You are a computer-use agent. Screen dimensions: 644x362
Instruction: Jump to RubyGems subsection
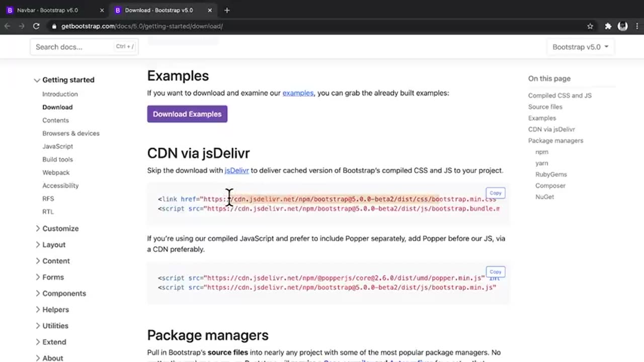coord(551,174)
